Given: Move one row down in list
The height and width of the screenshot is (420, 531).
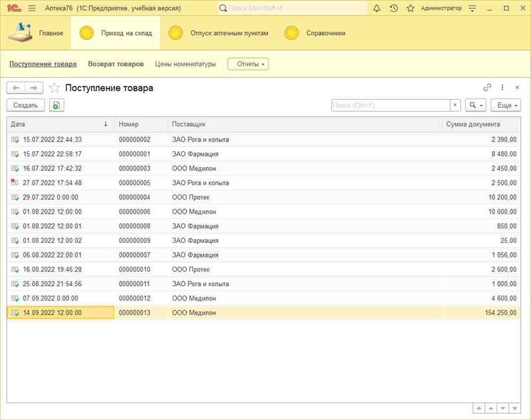Looking at the screenshot, I should pos(503,409).
